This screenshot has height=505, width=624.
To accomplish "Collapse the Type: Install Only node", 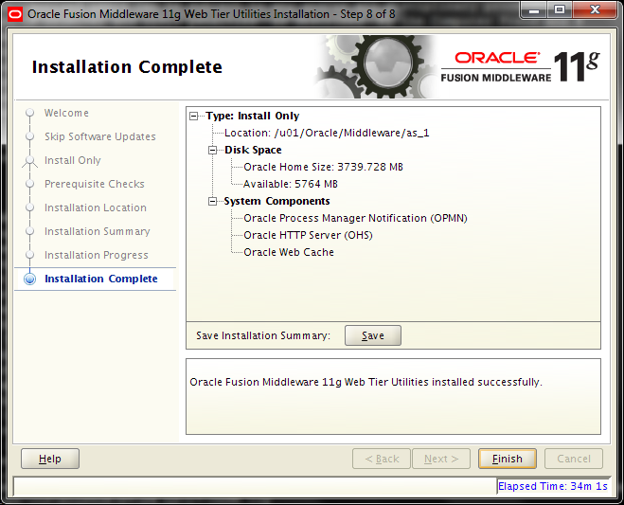I will click(194, 116).
